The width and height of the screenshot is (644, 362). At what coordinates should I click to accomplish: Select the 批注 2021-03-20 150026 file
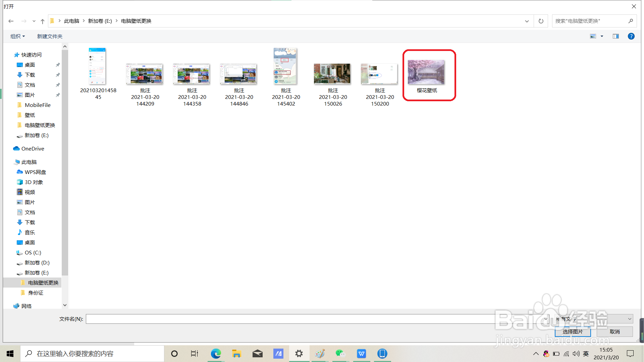332,74
